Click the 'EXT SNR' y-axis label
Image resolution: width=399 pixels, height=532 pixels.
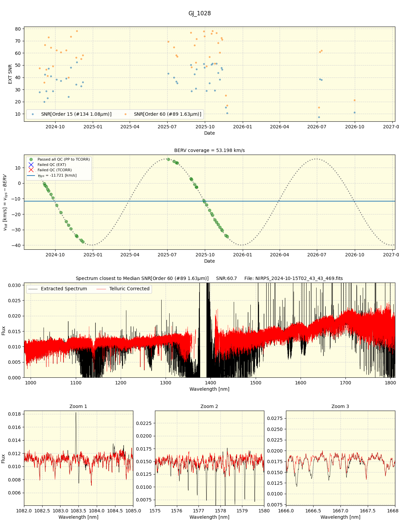pyautogui.click(x=10, y=74)
